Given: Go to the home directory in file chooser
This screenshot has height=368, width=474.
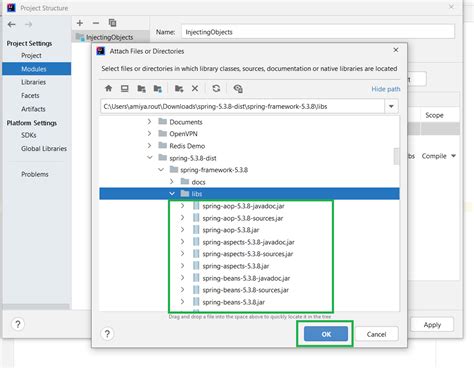Looking at the screenshot, I should pyautogui.click(x=108, y=88).
